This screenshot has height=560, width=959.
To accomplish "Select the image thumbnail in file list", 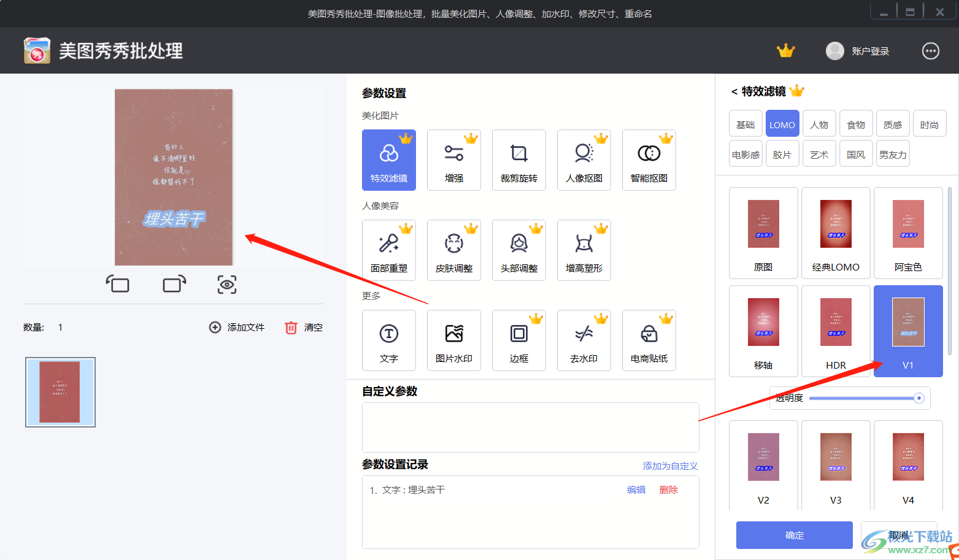I will tap(60, 392).
